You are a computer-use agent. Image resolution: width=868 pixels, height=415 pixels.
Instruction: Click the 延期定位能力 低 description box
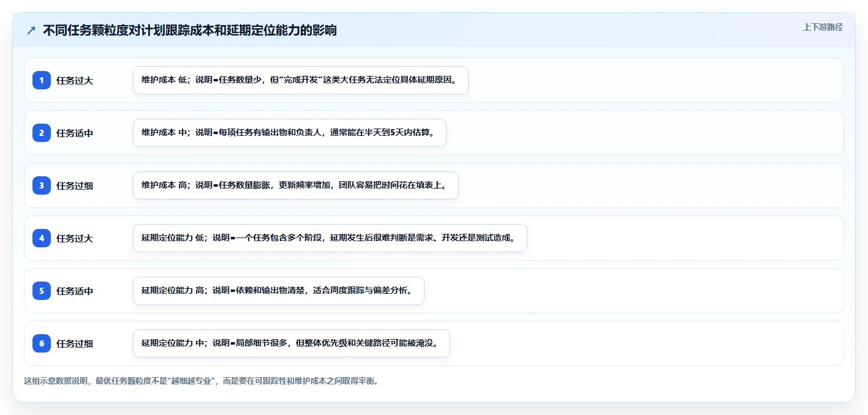330,238
